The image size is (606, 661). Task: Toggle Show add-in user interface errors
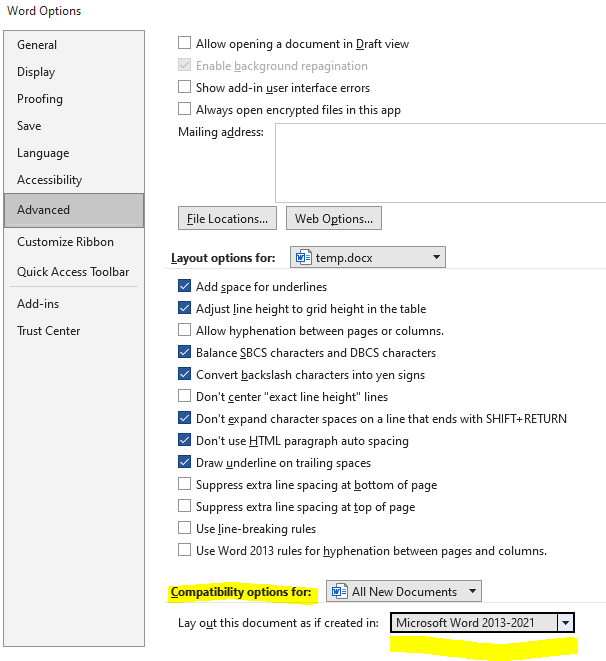click(184, 86)
